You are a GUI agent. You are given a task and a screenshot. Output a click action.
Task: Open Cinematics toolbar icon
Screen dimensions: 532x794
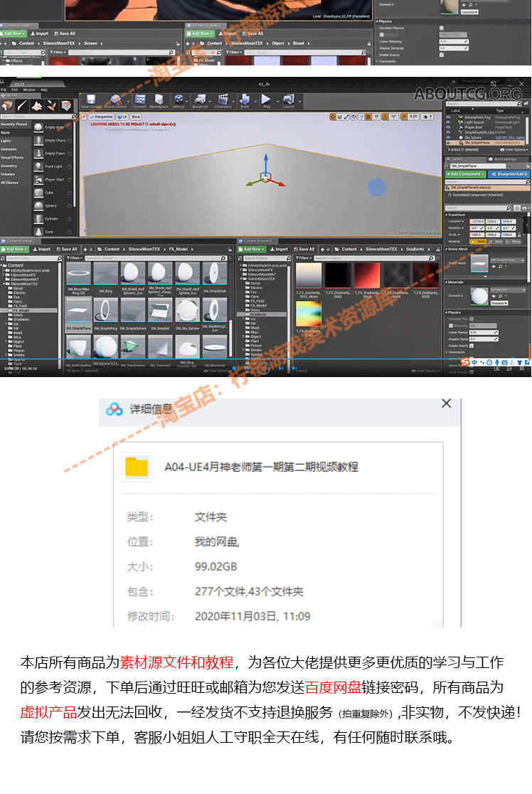tap(223, 101)
